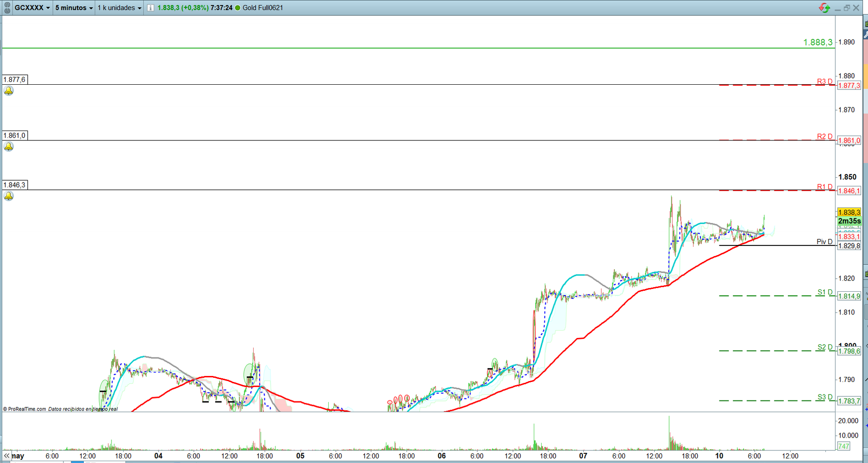868x463 pixels.
Task: Click the 1.877,3 price tag on axis
Action: (849, 86)
